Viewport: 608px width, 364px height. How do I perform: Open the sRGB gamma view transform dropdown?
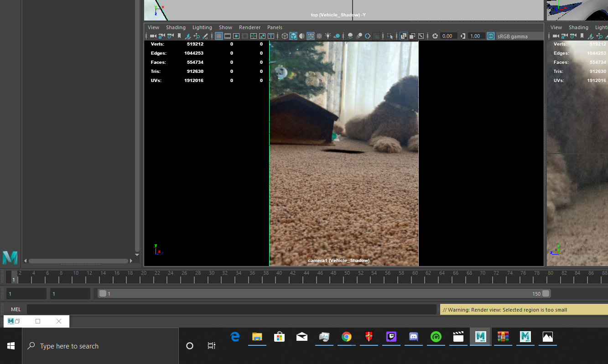520,36
